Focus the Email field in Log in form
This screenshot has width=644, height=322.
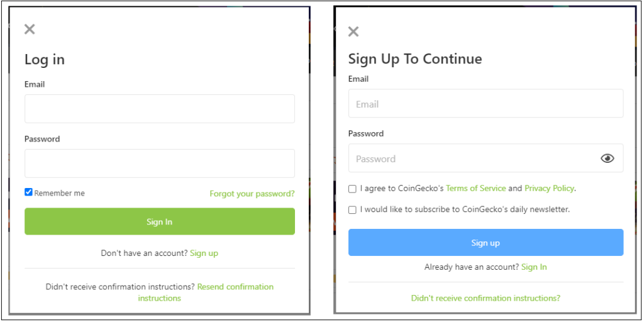click(x=160, y=109)
